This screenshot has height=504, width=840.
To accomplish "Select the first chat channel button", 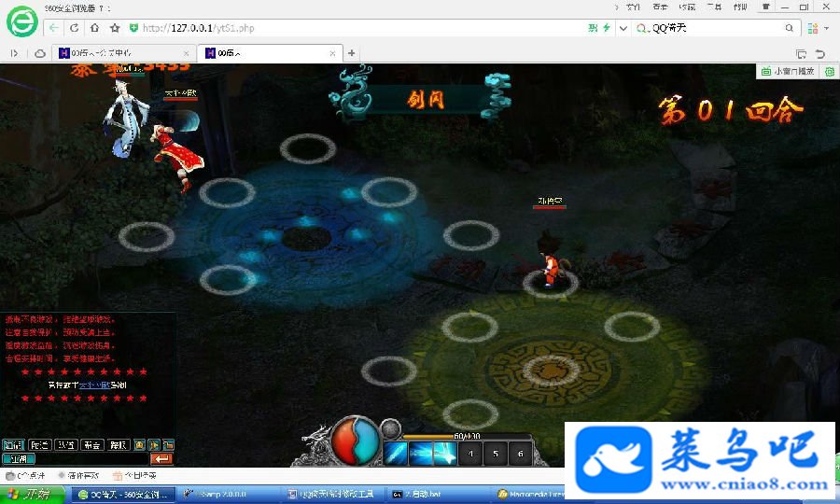I will 13,445.
